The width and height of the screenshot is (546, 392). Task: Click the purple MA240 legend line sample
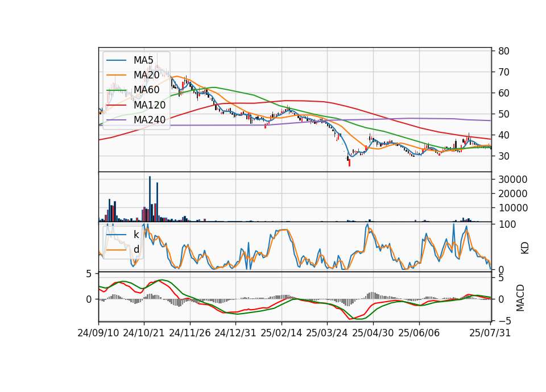(116, 120)
